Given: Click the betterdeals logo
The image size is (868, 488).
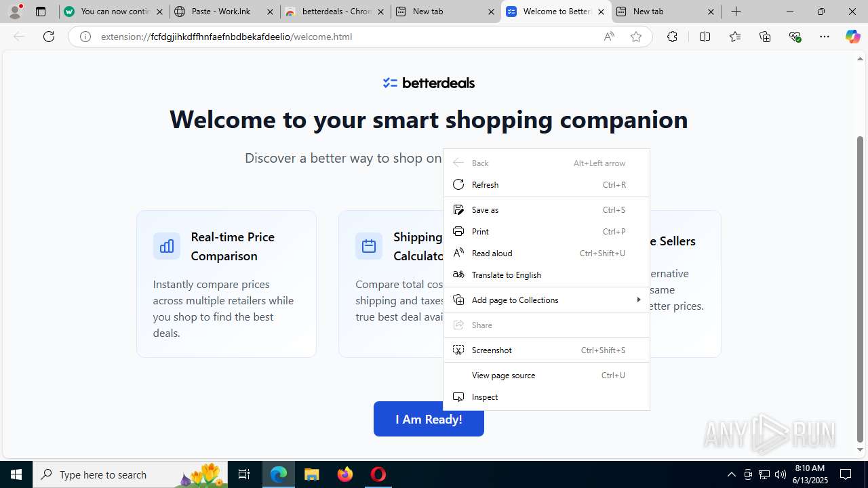Looking at the screenshot, I should [x=429, y=83].
